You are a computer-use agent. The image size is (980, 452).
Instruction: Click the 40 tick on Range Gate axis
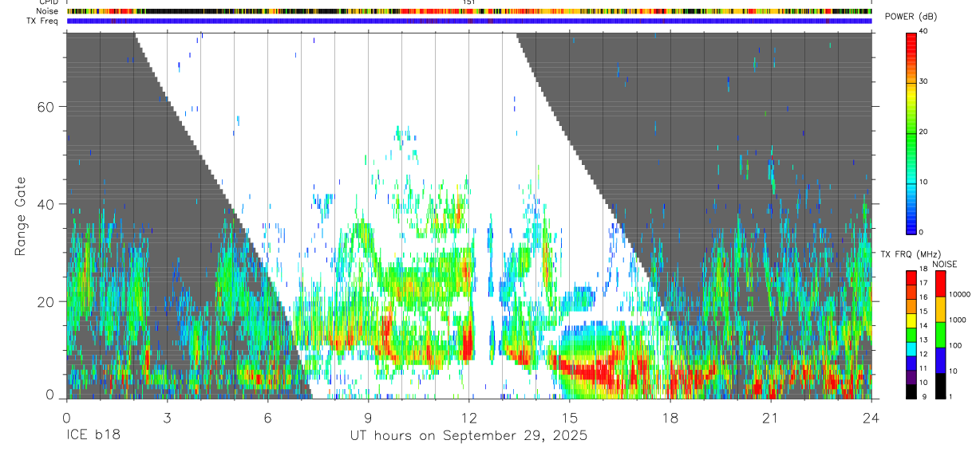coord(46,204)
